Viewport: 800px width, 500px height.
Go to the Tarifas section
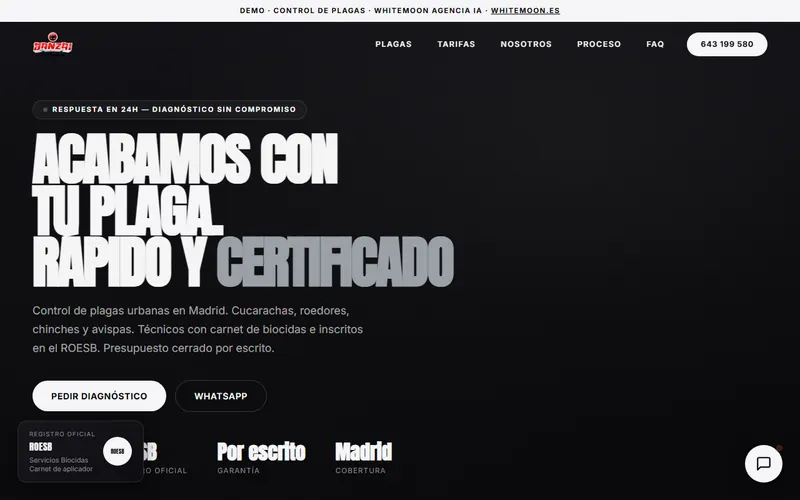click(x=456, y=44)
